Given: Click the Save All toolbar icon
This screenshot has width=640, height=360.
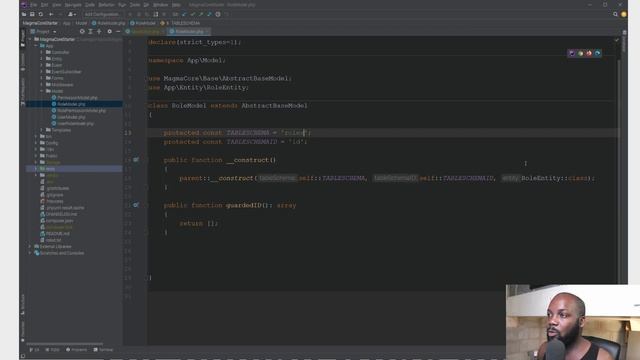Looking at the screenshot, I should 32,14.
